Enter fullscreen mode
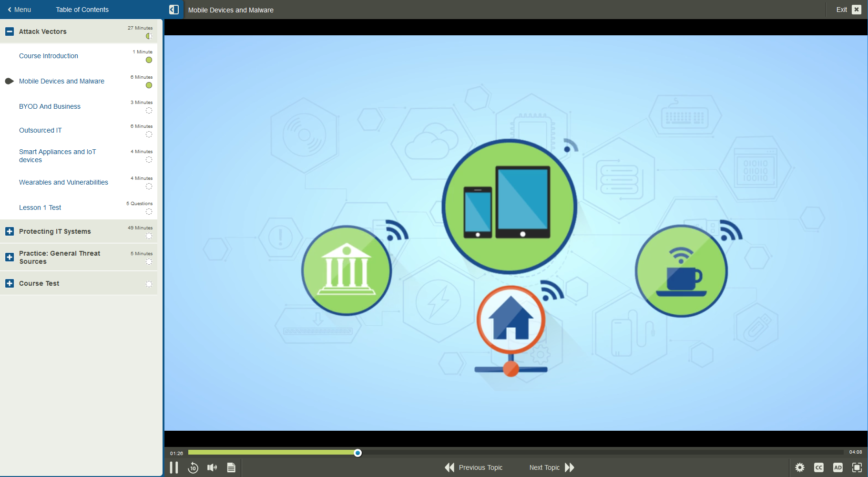The width and height of the screenshot is (868, 477). tap(857, 467)
